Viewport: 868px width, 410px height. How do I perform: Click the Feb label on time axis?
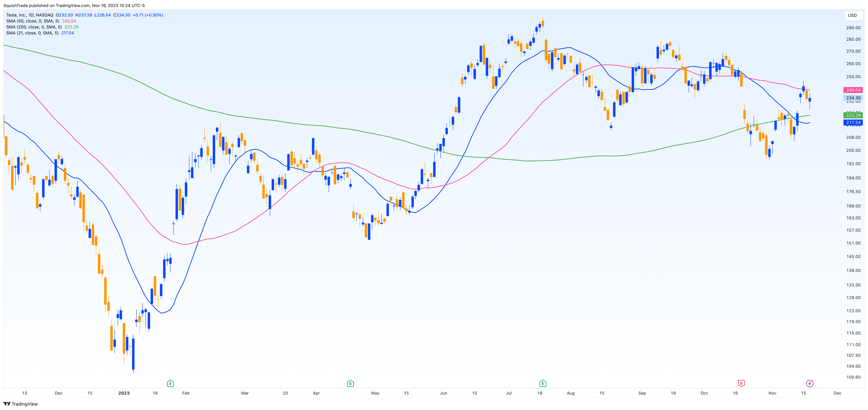pos(186,393)
